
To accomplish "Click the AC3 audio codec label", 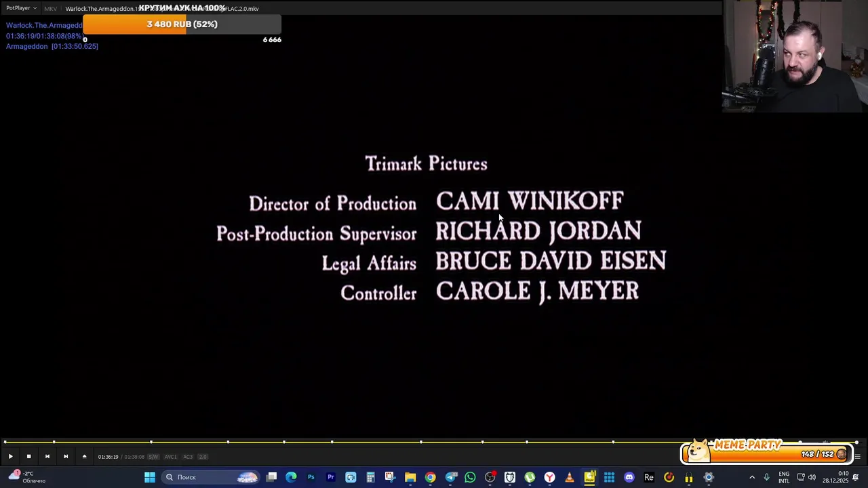I will 188,457.
